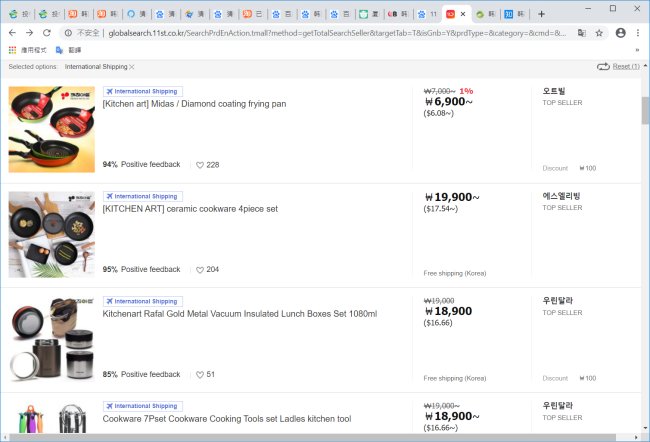Click heart icon on Rafal lunch box
The height and width of the screenshot is (442, 650).
click(x=200, y=375)
